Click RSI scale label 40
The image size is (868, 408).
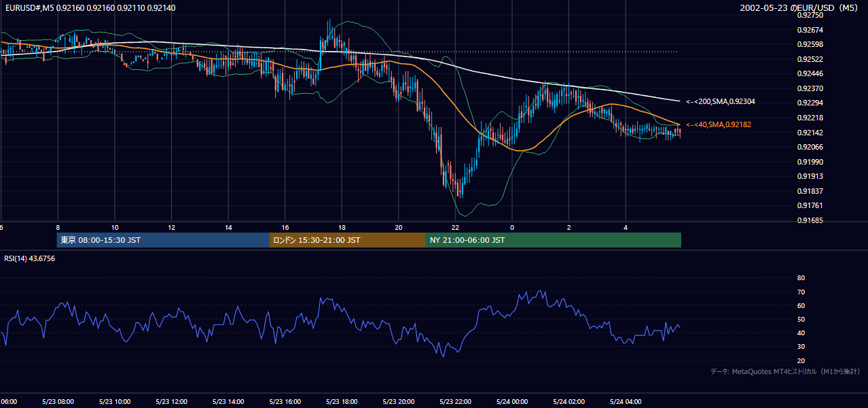[x=801, y=333]
